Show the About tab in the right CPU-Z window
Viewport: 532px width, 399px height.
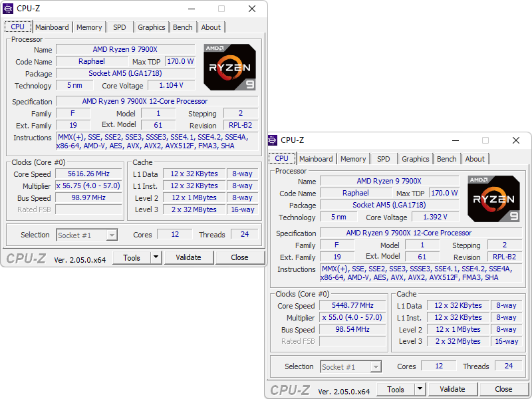(475, 159)
